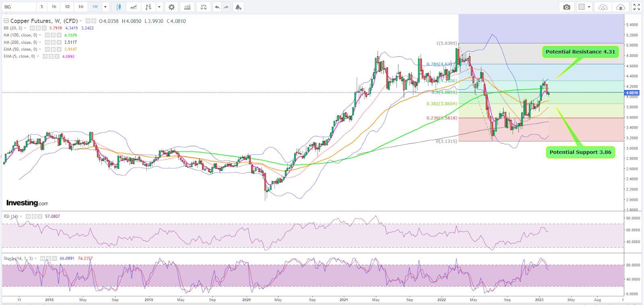Screen dimensions: 644x305
Task: Select candlestick chart style
Action: tap(118, 7)
